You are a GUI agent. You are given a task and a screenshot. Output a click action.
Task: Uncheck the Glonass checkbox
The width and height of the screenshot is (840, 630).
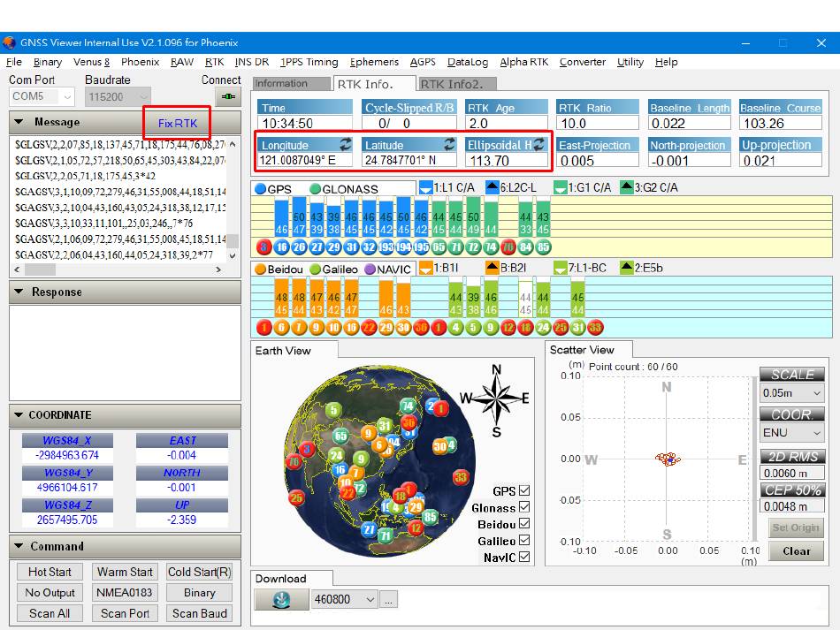(524, 507)
